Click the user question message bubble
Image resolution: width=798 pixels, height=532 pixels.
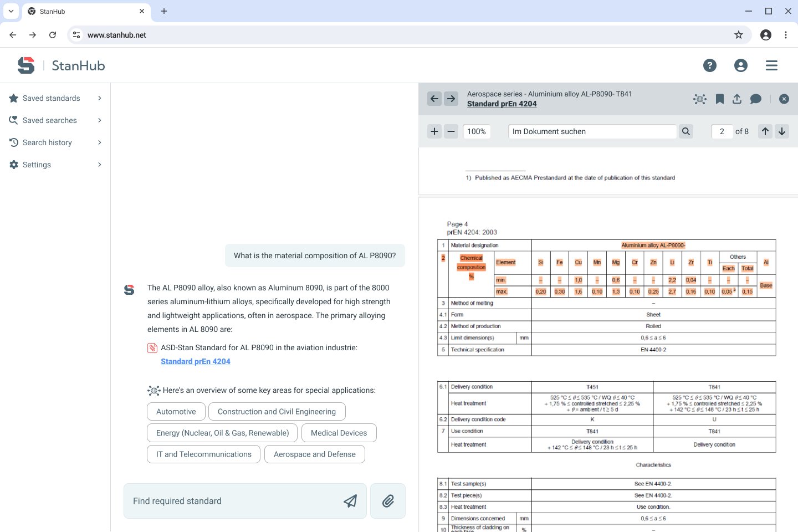(315, 255)
